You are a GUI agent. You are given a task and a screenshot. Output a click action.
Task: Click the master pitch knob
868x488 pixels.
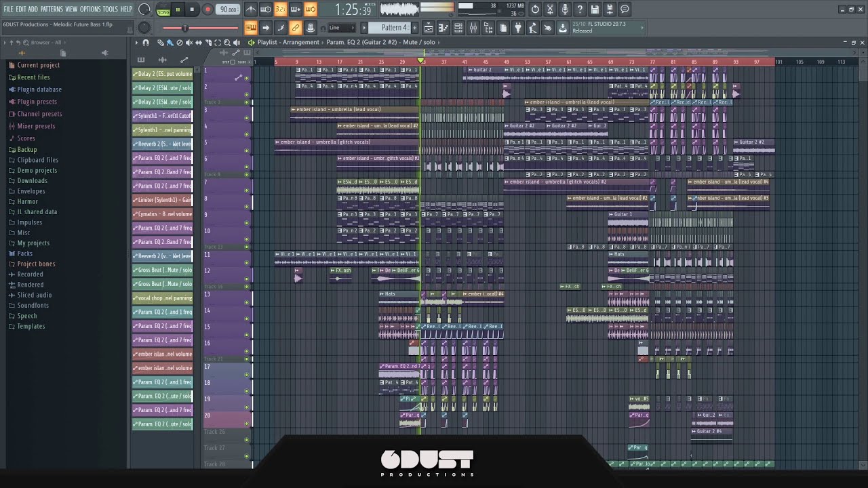pos(144,28)
